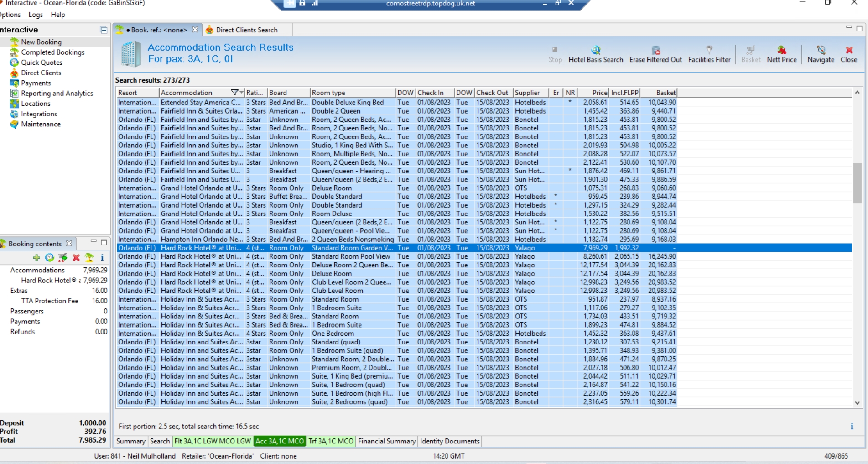Click the basket cart icon in Booking contents
Screen dimensions: 868x464
coord(63,258)
